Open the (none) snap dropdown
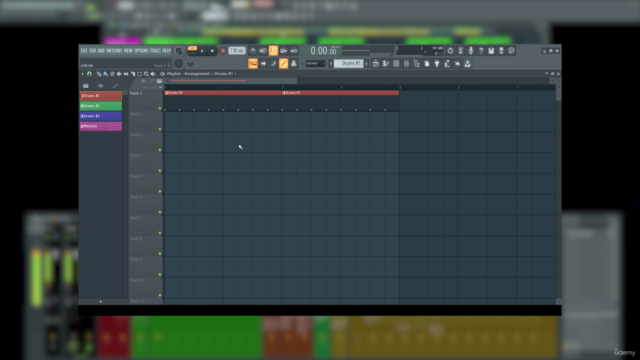The width and height of the screenshot is (640, 360). [x=316, y=64]
